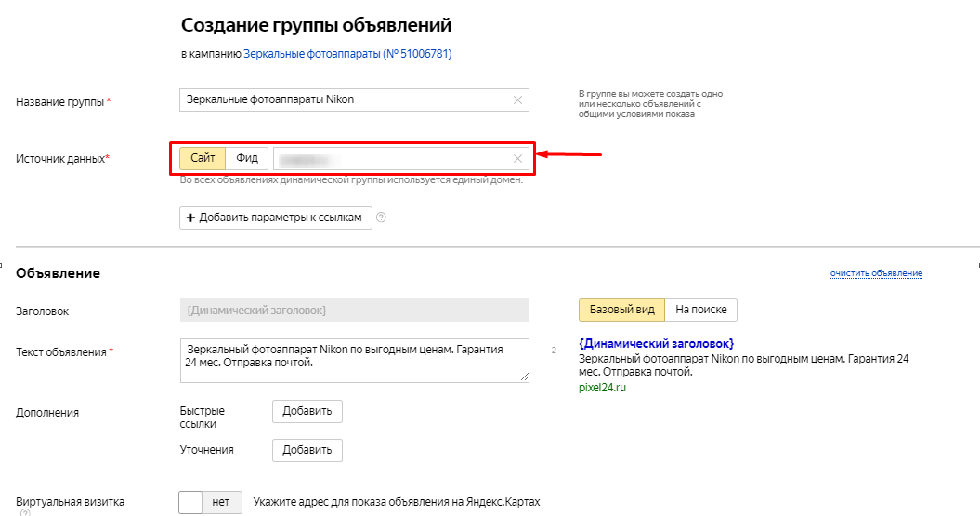
Task: Click the Название группы input field
Action: (354, 100)
